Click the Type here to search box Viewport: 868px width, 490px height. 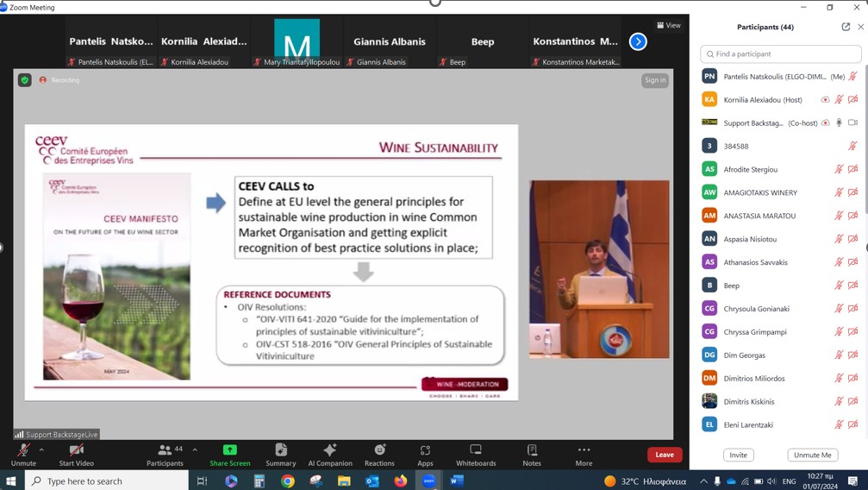(x=107, y=481)
